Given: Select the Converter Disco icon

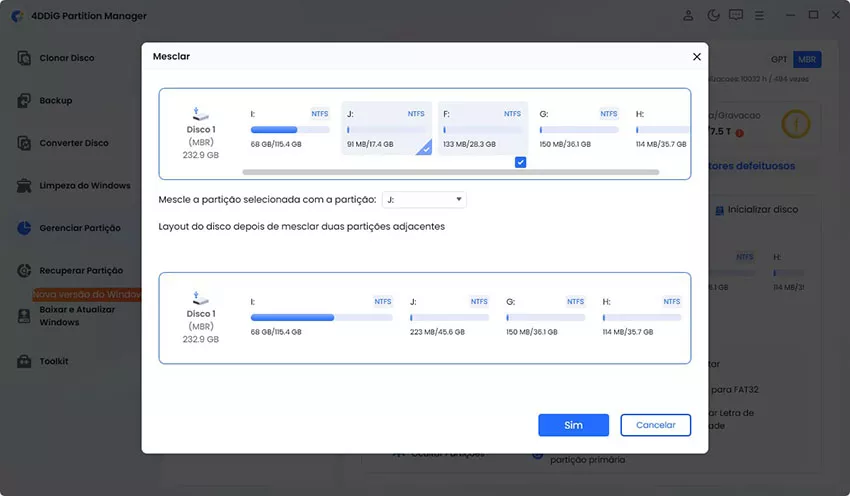Looking at the screenshot, I should (24, 143).
